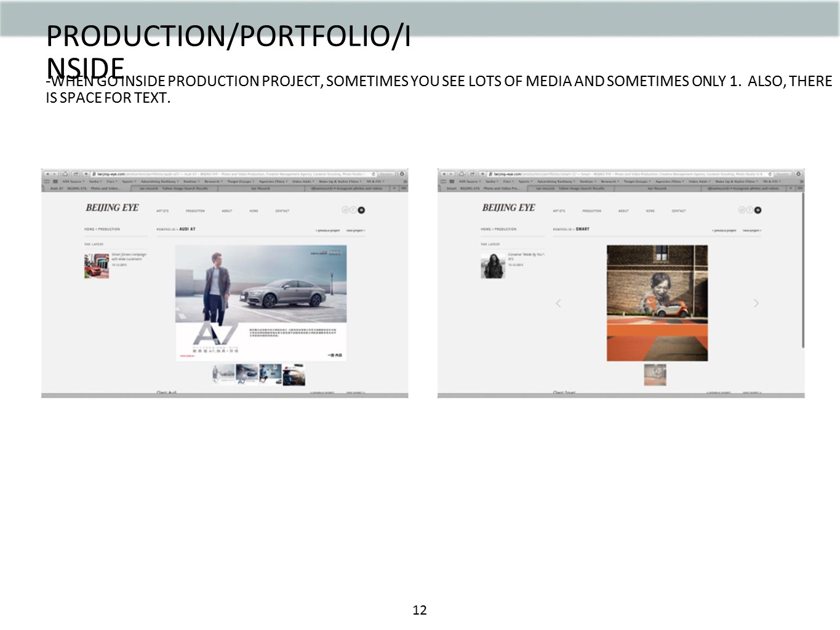Expand the Research bookmark folder in the Audi A7 browser
This screenshot has height=630, width=840.
213,181
